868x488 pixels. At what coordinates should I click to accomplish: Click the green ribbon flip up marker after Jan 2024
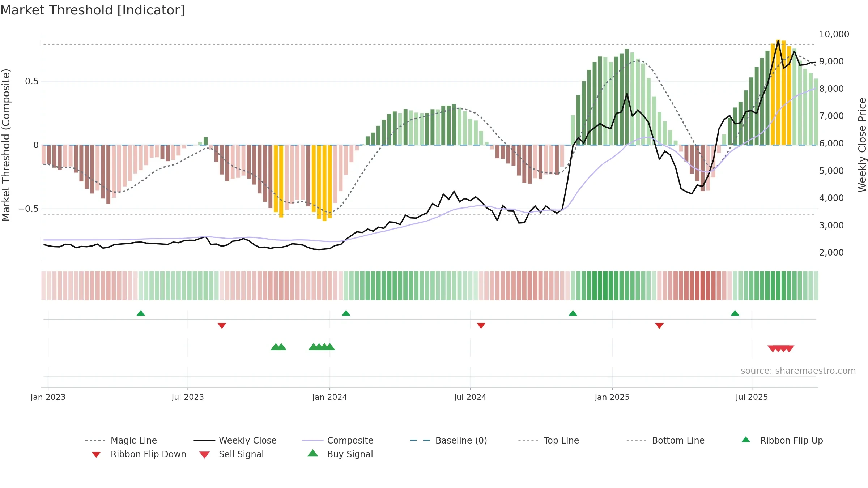click(x=346, y=313)
